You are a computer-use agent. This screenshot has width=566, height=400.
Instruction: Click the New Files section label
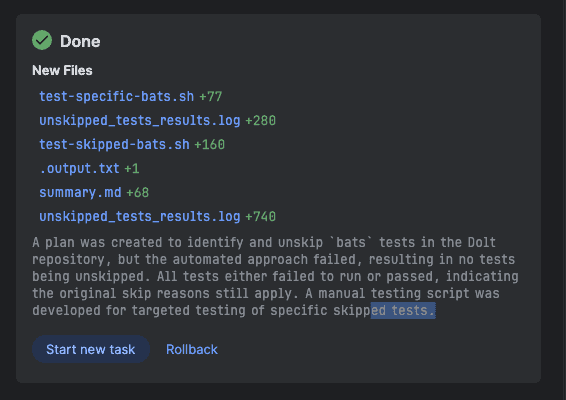click(x=62, y=70)
